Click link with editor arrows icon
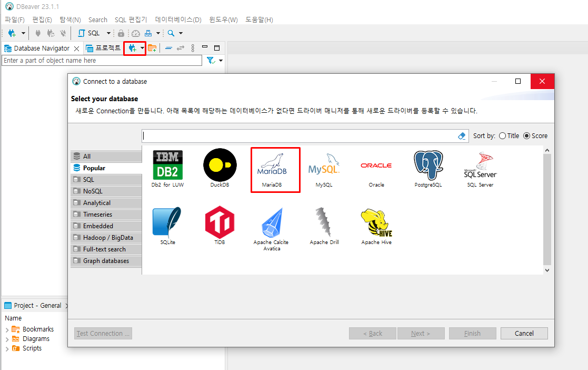The image size is (588, 370). click(x=181, y=48)
